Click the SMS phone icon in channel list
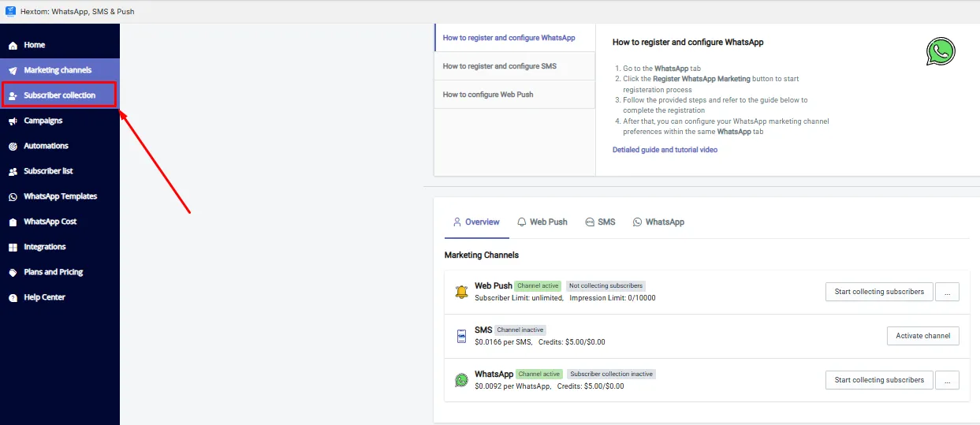This screenshot has height=425, width=980. point(461,336)
